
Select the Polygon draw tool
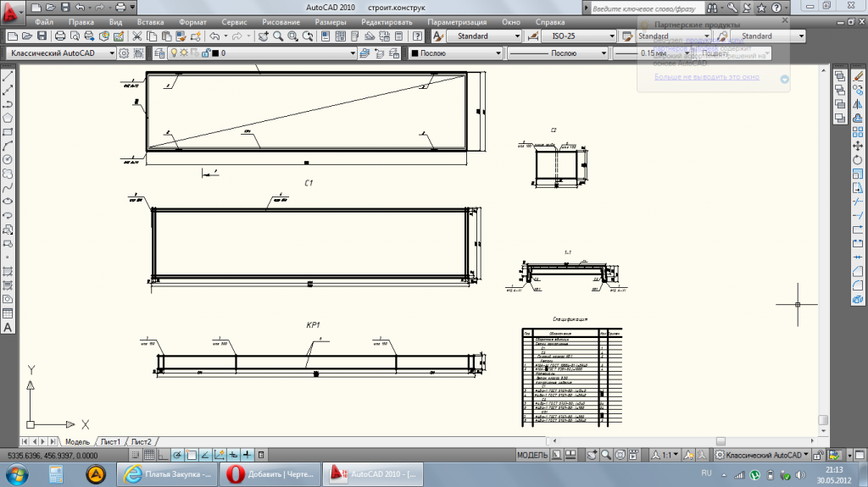pyautogui.click(x=8, y=118)
